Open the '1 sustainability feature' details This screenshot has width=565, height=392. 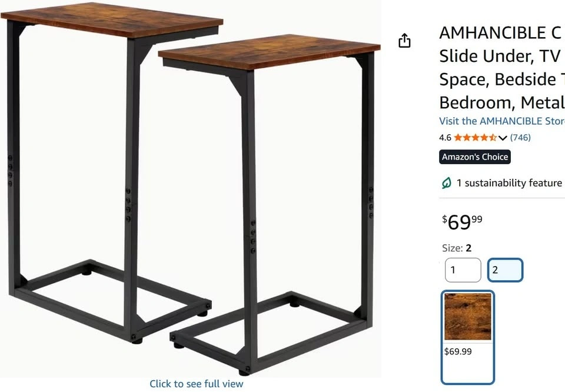click(509, 183)
